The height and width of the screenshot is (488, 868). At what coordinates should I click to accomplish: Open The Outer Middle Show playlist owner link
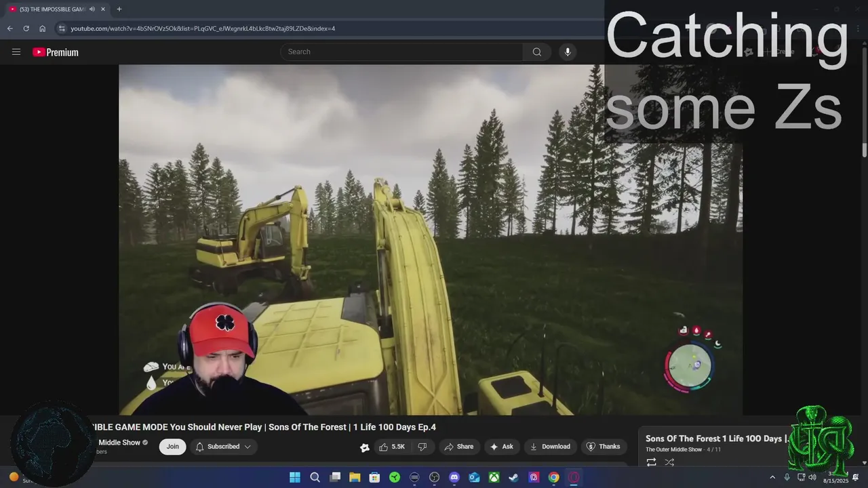(673, 449)
